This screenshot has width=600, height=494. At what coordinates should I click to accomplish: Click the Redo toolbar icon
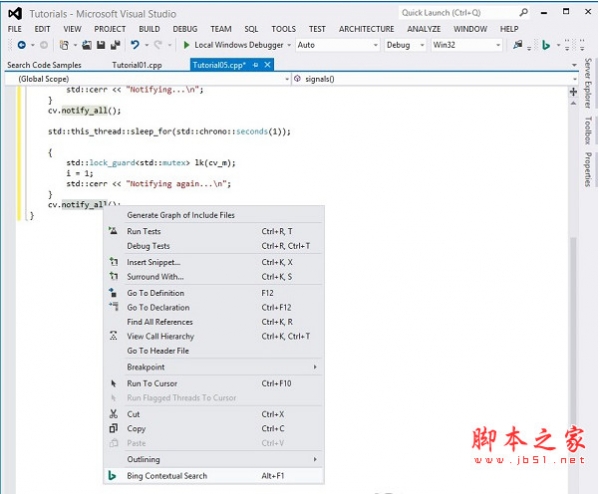(158, 45)
